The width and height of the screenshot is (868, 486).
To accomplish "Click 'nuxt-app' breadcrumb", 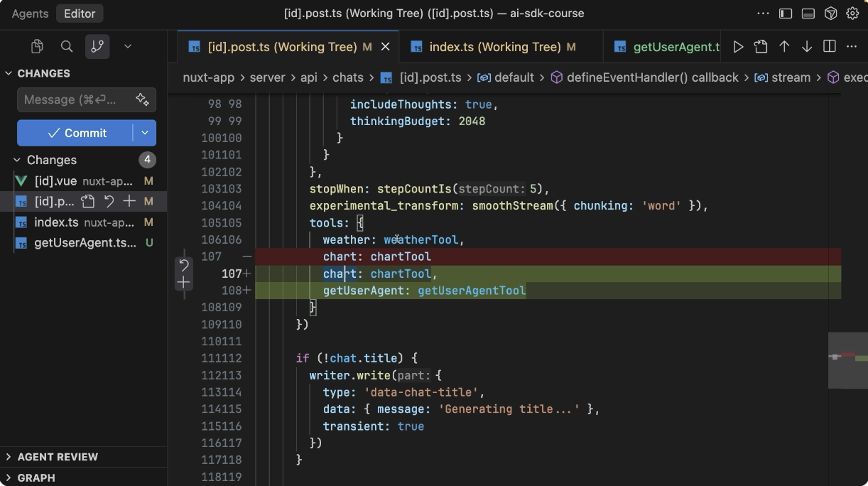I will click(x=209, y=77).
